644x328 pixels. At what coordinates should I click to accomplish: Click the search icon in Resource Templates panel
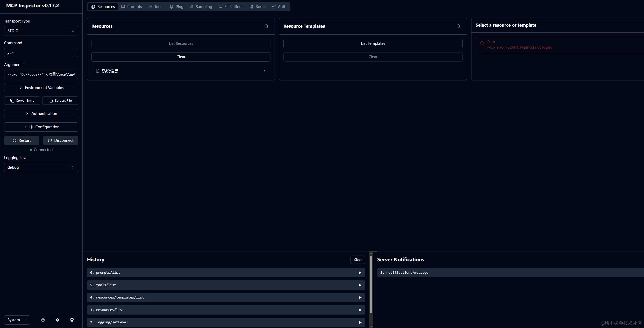[458, 26]
